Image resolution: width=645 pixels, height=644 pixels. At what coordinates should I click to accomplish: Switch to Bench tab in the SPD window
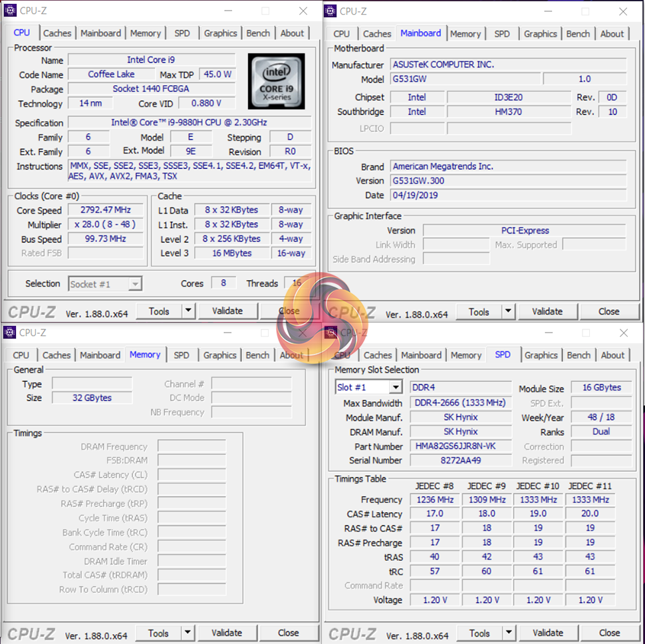pyautogui.click(x=579, y=355)
